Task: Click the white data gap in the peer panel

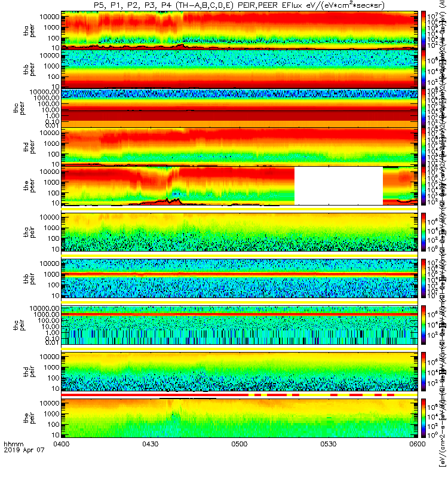Action: click(339, 186)
